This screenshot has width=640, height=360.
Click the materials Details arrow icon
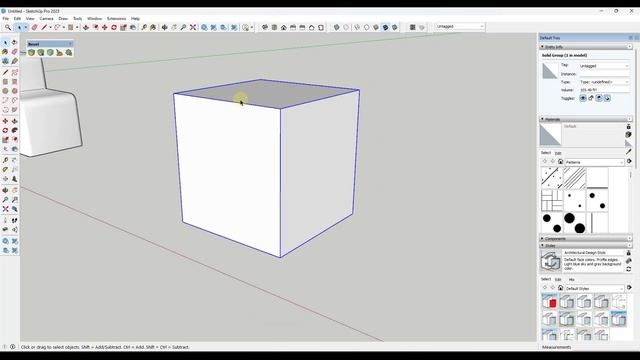[629, 162]
